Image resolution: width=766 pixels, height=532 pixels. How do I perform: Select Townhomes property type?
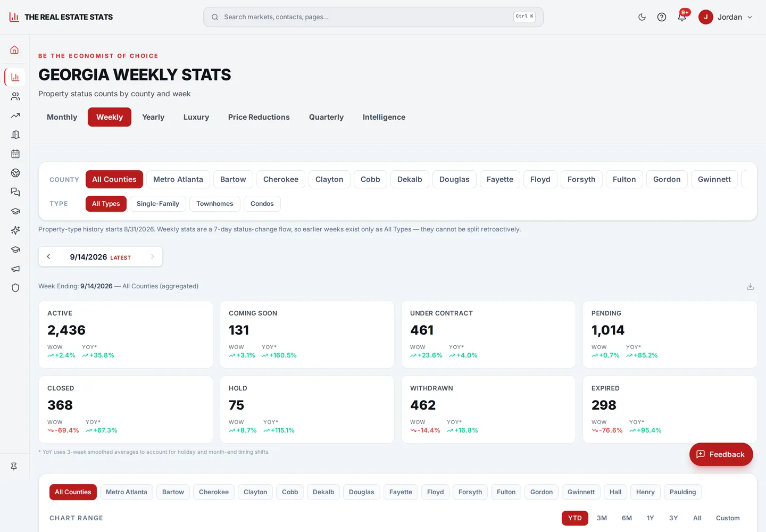(x=215, y=204)
